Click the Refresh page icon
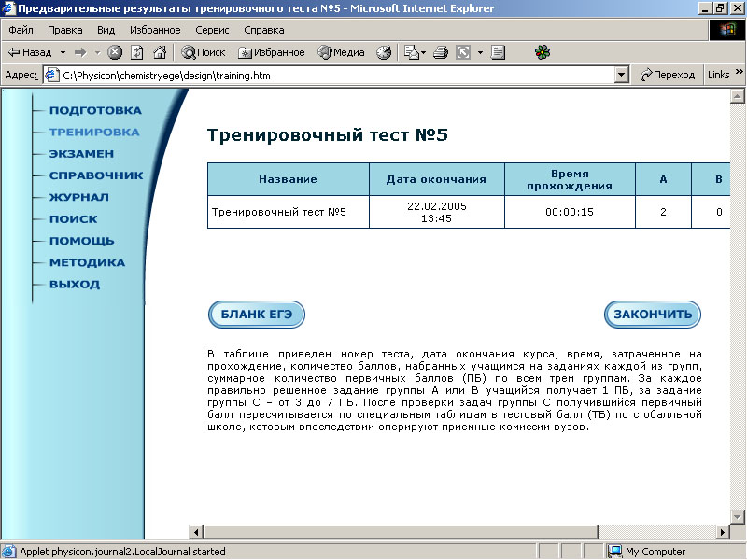This screenshot has height=560, width=747. pyautogui.click(x=137, y=52)
